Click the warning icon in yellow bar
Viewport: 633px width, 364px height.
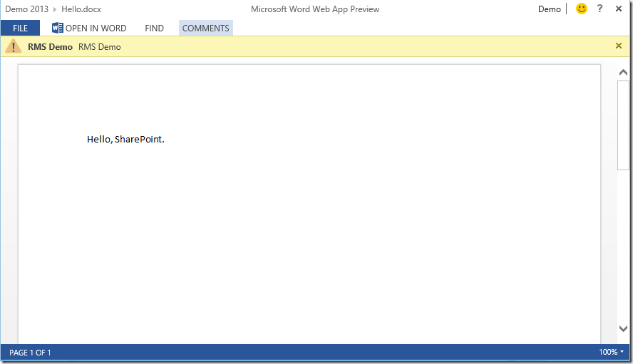coord(14,46)
